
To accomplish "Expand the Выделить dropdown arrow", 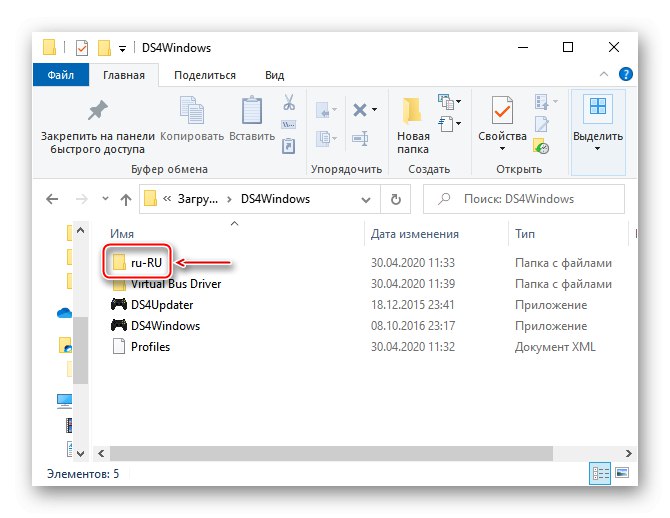I will (x=597, y=149).
